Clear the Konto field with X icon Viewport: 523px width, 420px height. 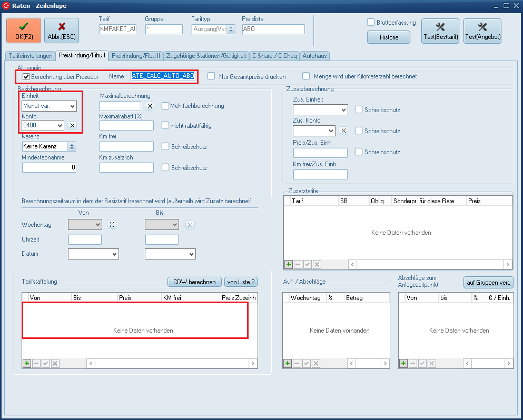tap(73, 125)
